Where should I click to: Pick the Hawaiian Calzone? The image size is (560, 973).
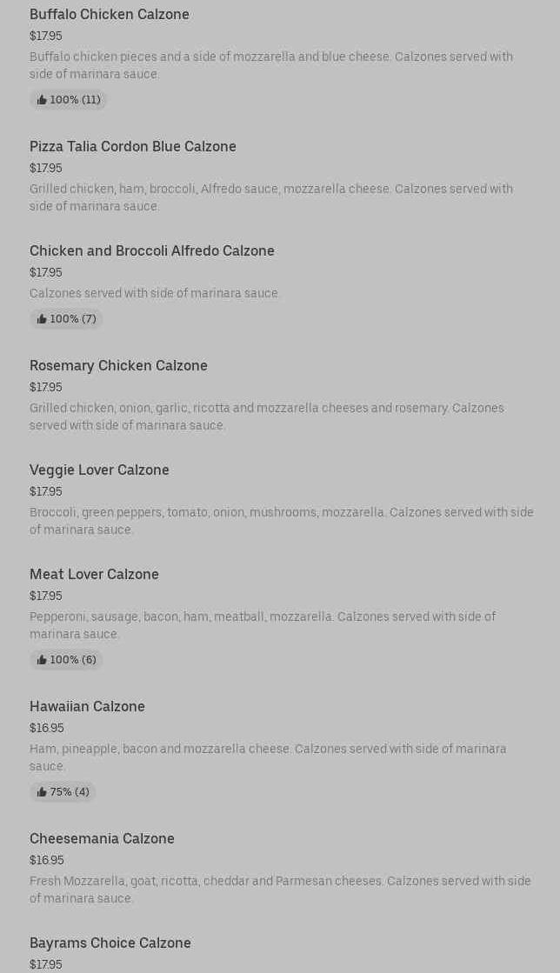pyautogui.click(x=87, y=706)
